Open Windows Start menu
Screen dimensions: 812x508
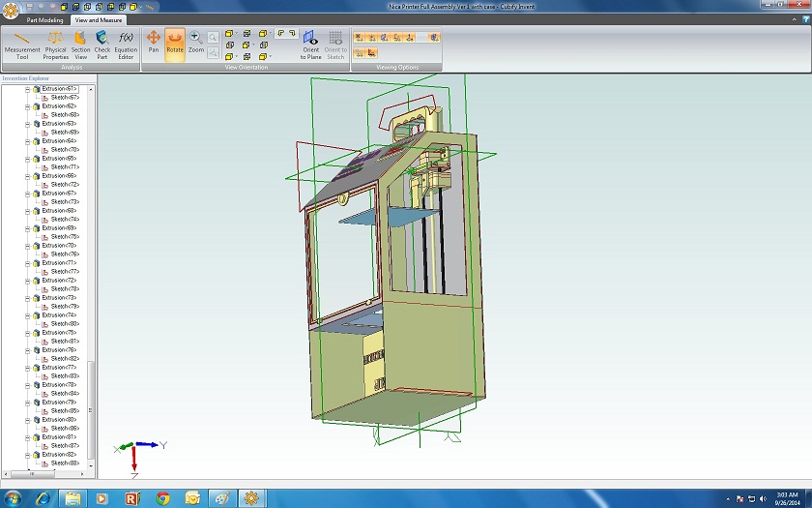click(13, 498)
